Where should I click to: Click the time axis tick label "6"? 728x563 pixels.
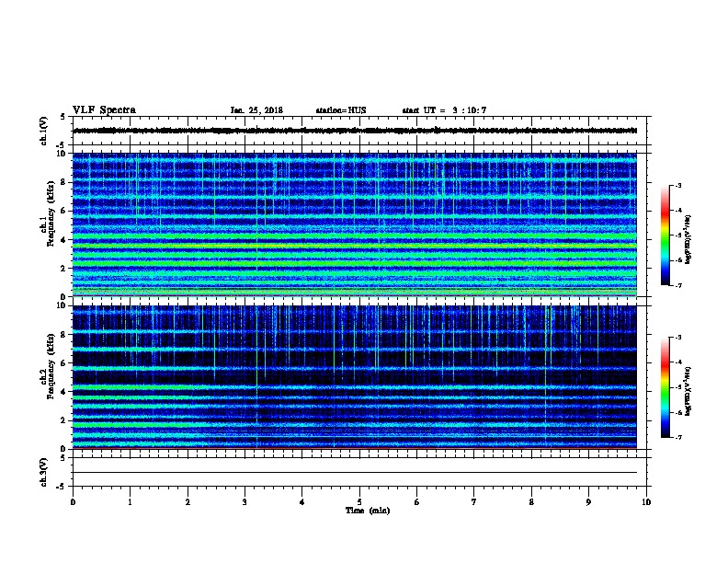(417, 502)
